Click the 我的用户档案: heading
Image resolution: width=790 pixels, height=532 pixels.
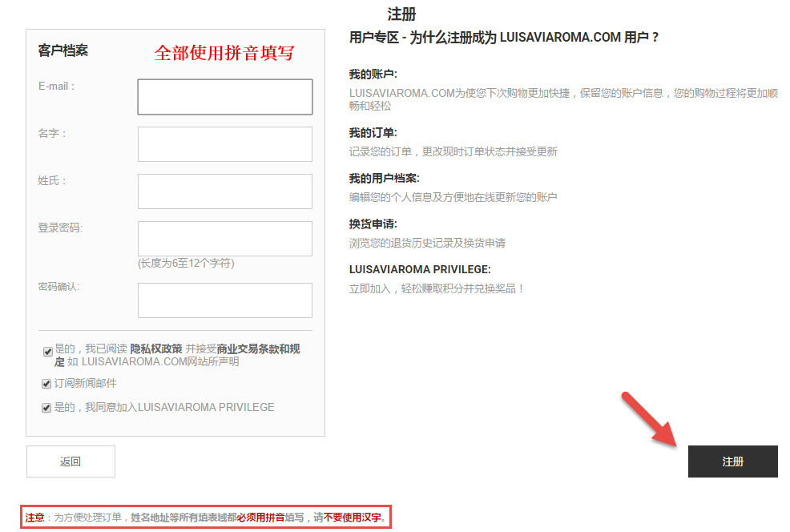click(384, 179)
